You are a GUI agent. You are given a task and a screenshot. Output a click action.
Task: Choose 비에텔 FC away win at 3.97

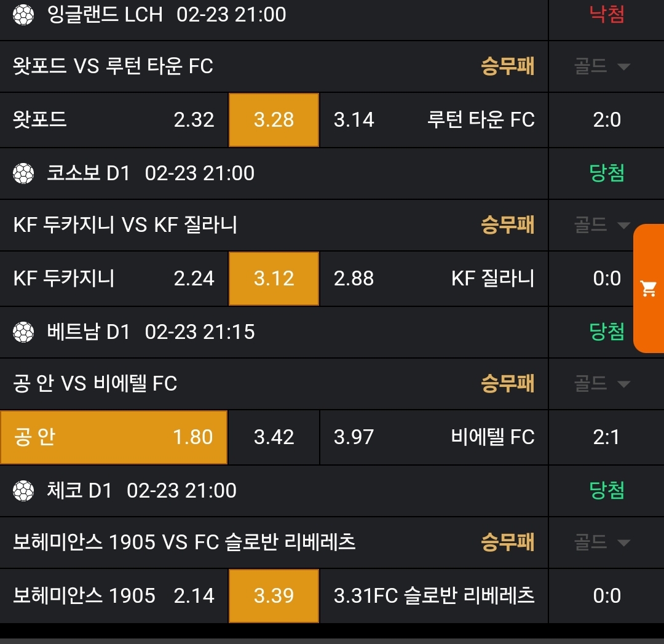click(433, 437)
